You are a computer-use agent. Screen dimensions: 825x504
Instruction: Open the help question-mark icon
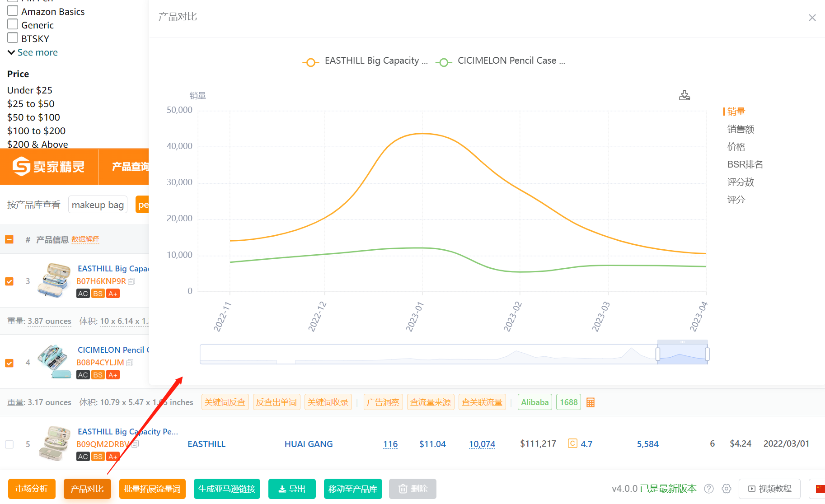click(709, 489)
